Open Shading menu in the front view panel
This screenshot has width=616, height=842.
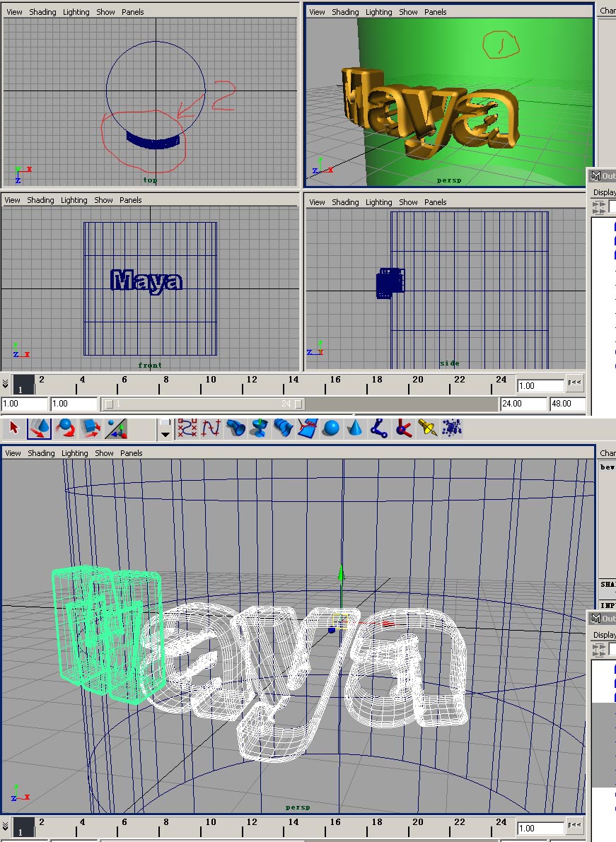tap(41, 200)
